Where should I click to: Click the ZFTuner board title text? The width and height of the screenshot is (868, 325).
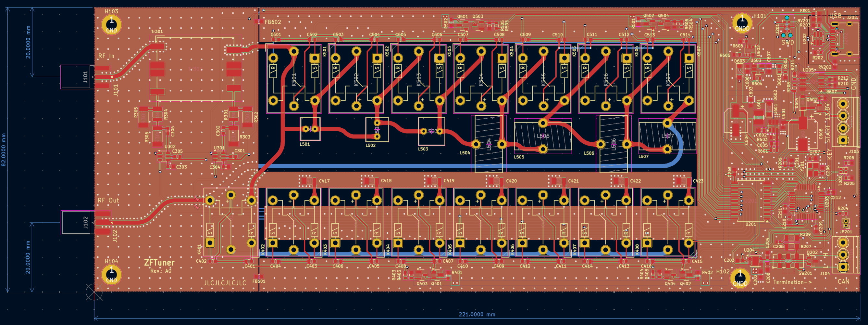click(159, 263)
